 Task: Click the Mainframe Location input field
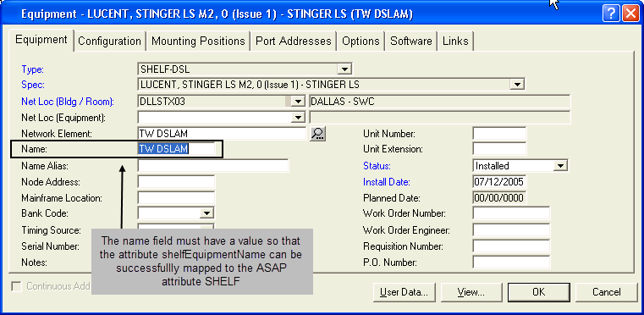tap(176, 197)
